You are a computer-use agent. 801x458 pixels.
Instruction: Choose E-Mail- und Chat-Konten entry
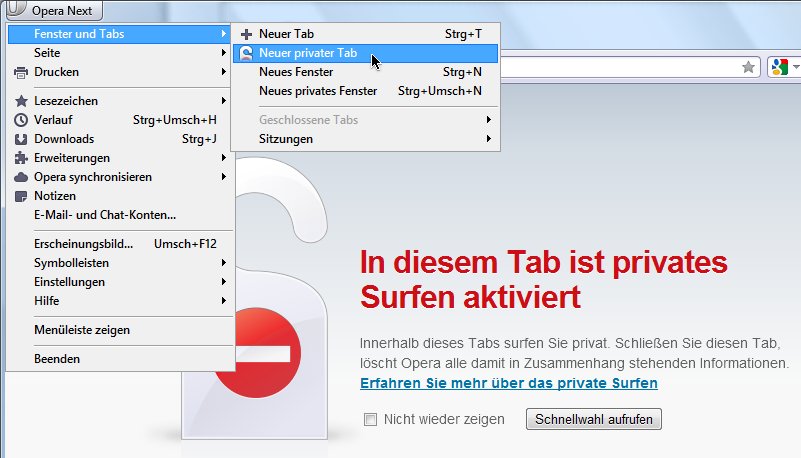point(121,215)
